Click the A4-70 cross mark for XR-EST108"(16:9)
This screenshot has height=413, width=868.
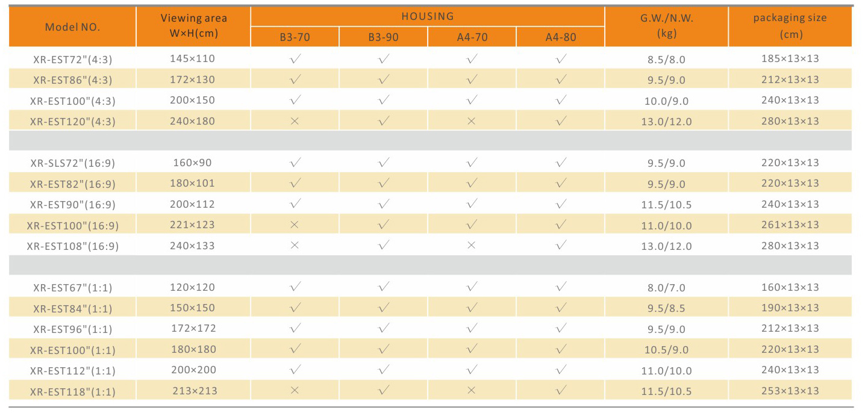472,246
